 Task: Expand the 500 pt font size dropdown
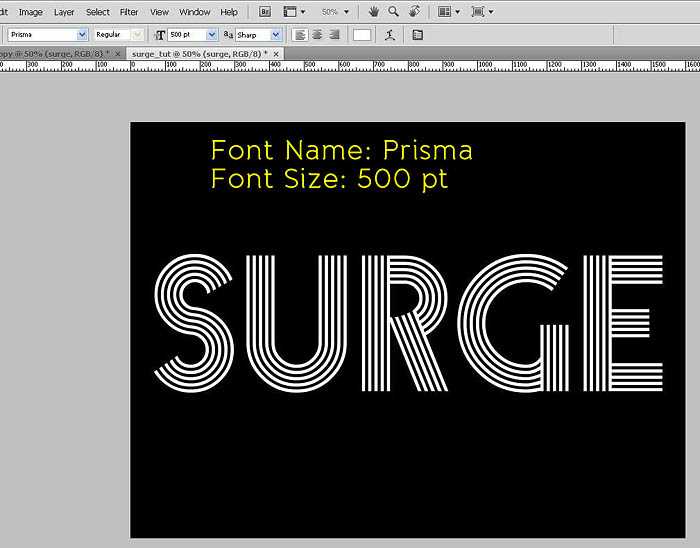pos(211,35)
